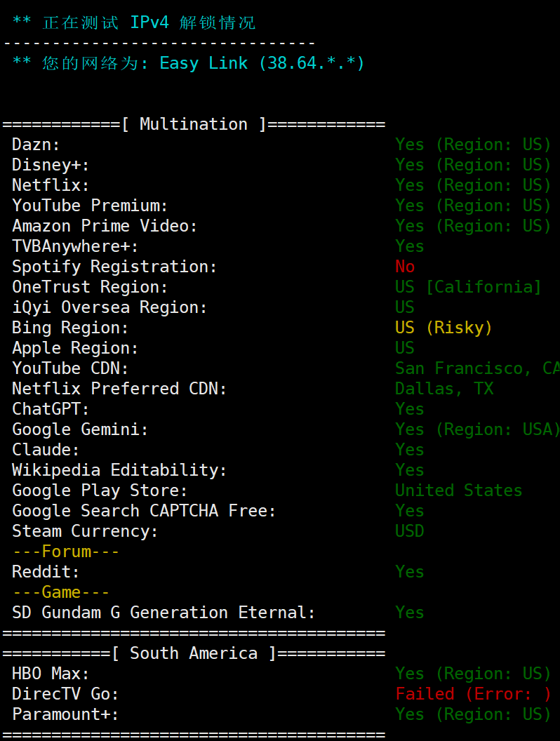Click the San Francisco YouTube CDN value
Image resolution: width=560 pixels, height=741 pixels.
[476, 368]
